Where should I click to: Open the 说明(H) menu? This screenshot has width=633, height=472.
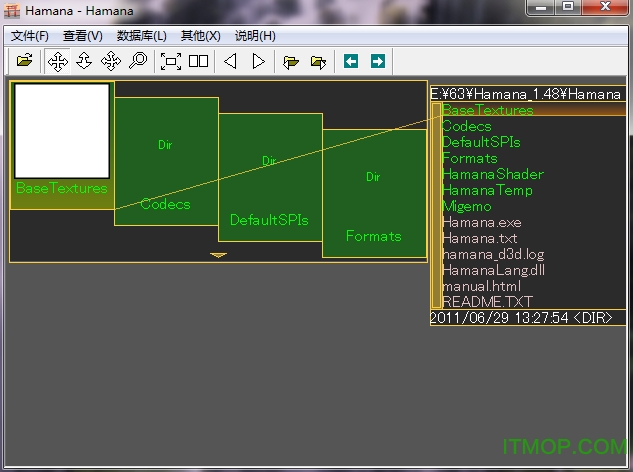255,35
